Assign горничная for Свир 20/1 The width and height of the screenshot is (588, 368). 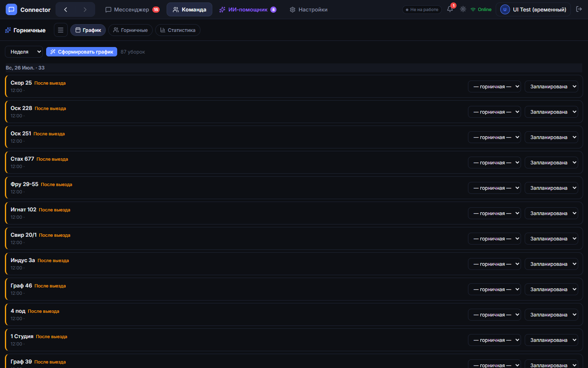494,238
